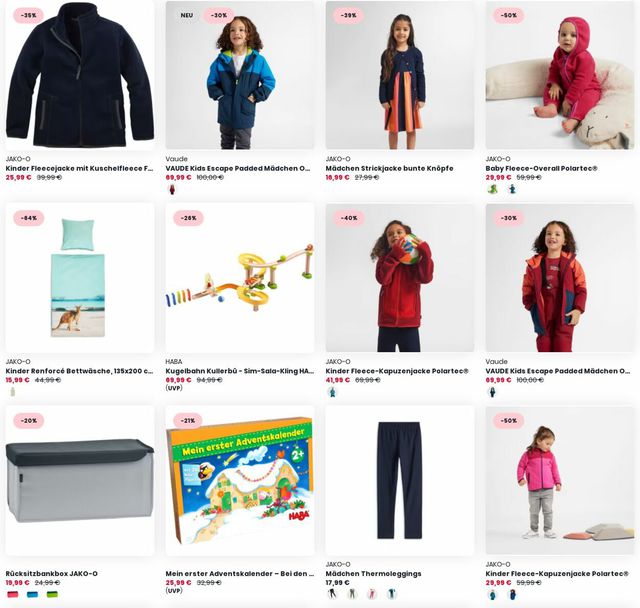Open Kugelbahn Kullerbü Sim-Sala-Kling product title

pyautogui.click(x=240, y=371)
